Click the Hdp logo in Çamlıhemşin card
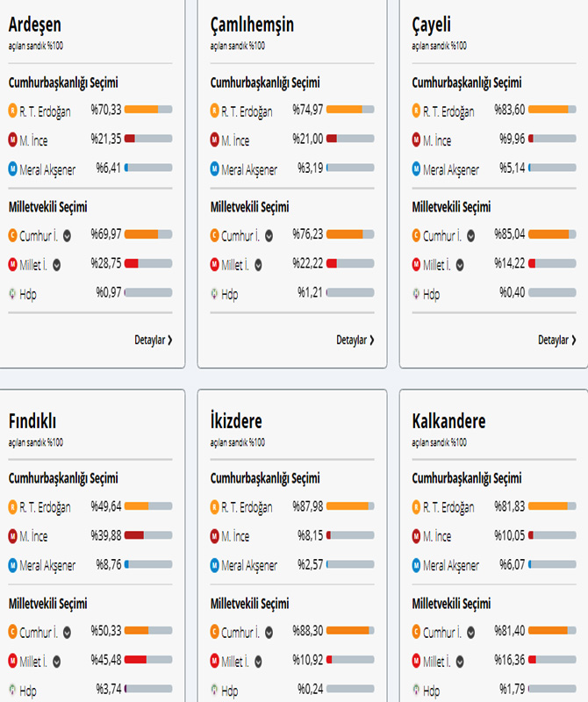Viewport: 588px width, 702px height. click(215, 294)
